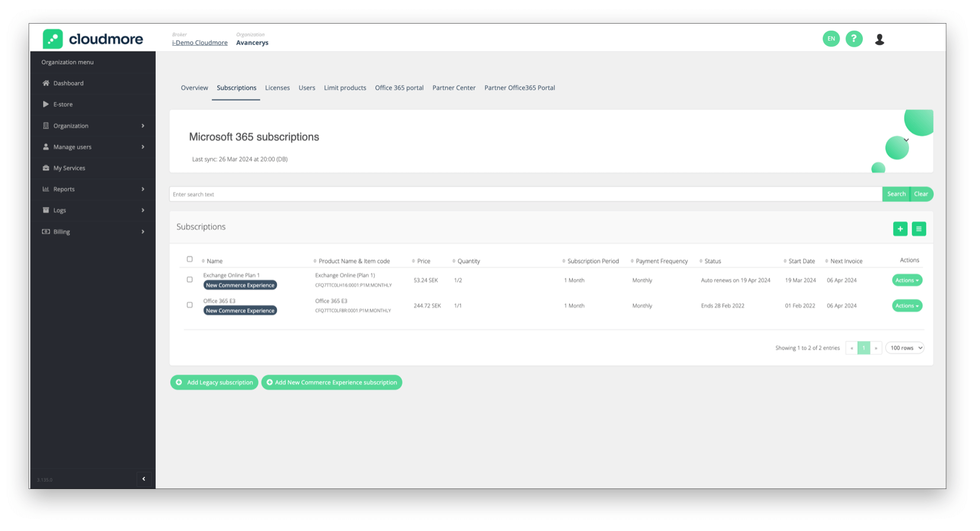Open the Partner Center tab
Screen dimensions: 980x531
click(x=454, y=88)
